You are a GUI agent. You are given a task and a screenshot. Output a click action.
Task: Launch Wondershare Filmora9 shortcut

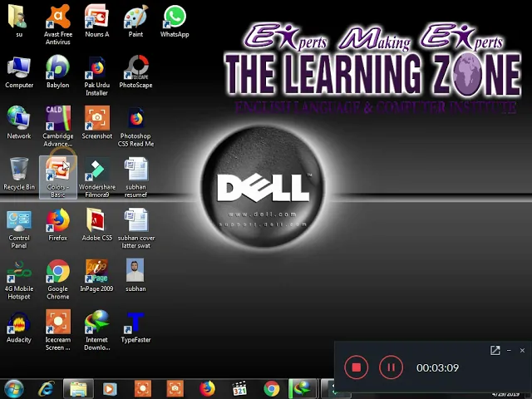pos(97,177)
